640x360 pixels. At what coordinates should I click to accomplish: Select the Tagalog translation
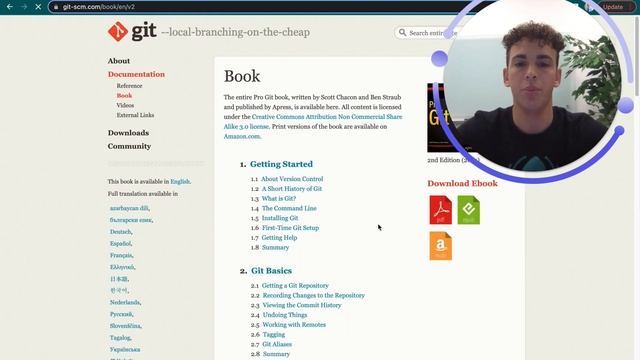(120, 338)
